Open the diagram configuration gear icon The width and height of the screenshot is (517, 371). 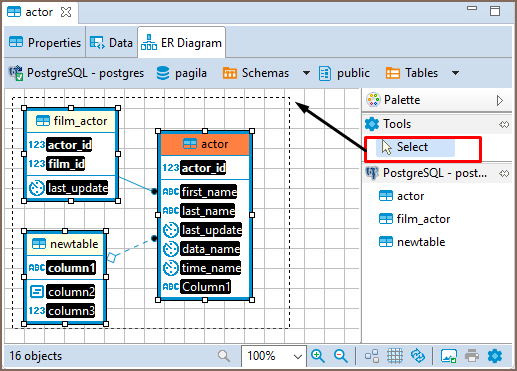tap(495, 356)
